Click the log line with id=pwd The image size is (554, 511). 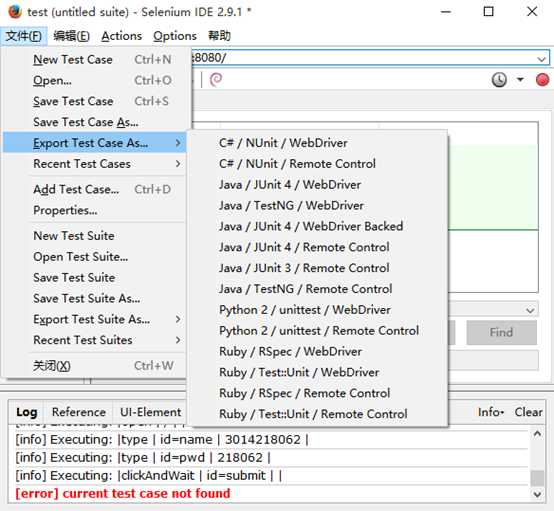143,458
